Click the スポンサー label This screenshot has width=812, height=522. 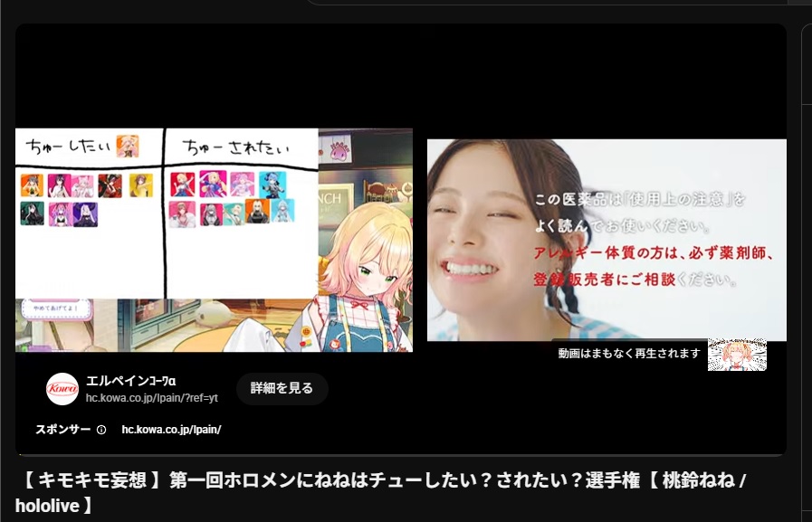pyautogui.click(x=62, y=430)
